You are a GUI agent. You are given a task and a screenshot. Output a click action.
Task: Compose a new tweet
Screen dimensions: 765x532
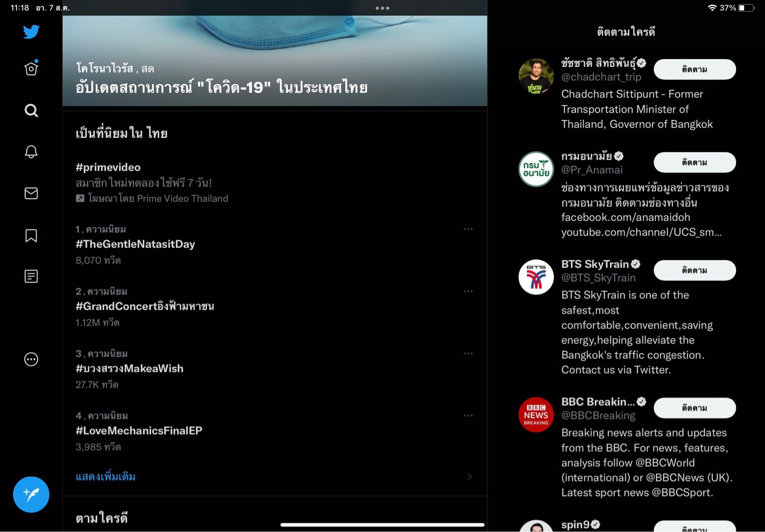pos(31,494)
